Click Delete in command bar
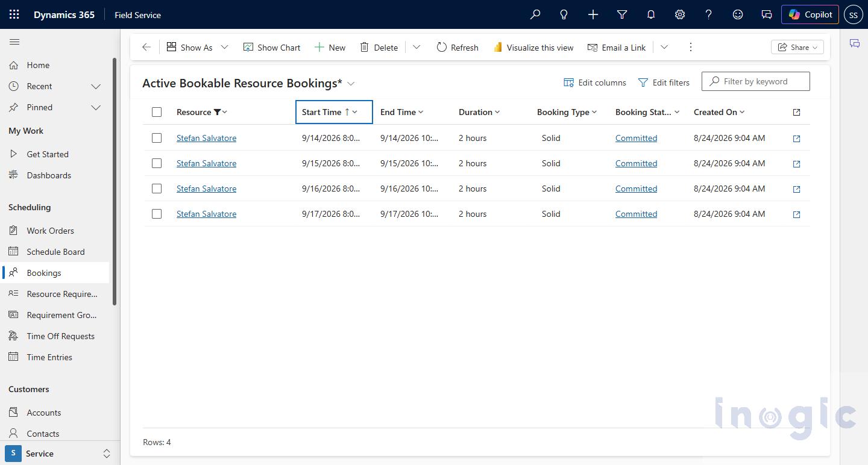Screen dimensions: 868x465 click(379, 47)
